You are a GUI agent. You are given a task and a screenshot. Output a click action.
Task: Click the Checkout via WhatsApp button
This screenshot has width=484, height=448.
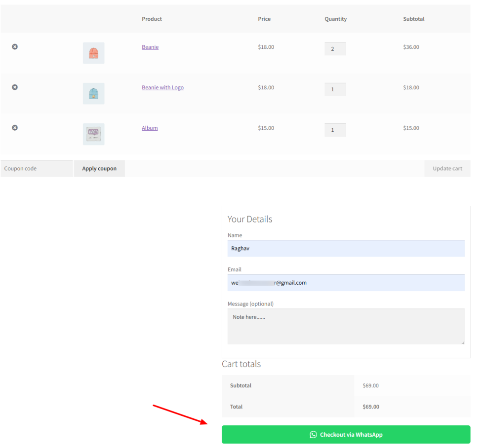pos(346,435)
